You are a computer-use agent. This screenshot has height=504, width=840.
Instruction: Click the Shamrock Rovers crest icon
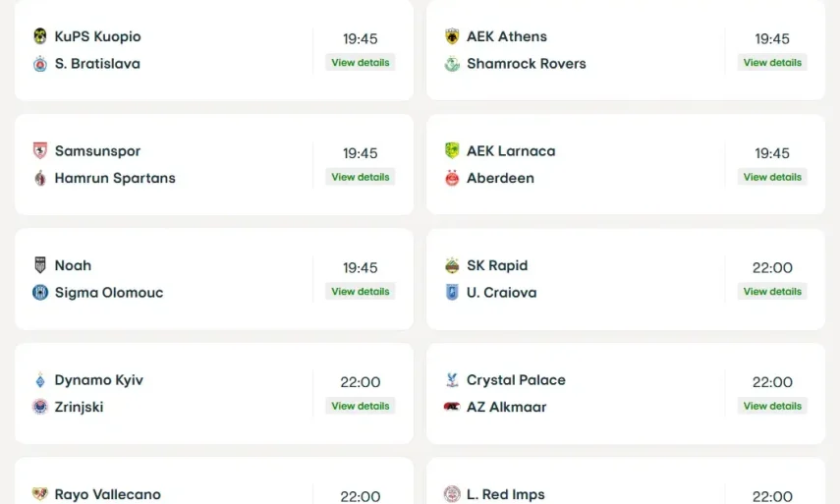tap(452, 64)
